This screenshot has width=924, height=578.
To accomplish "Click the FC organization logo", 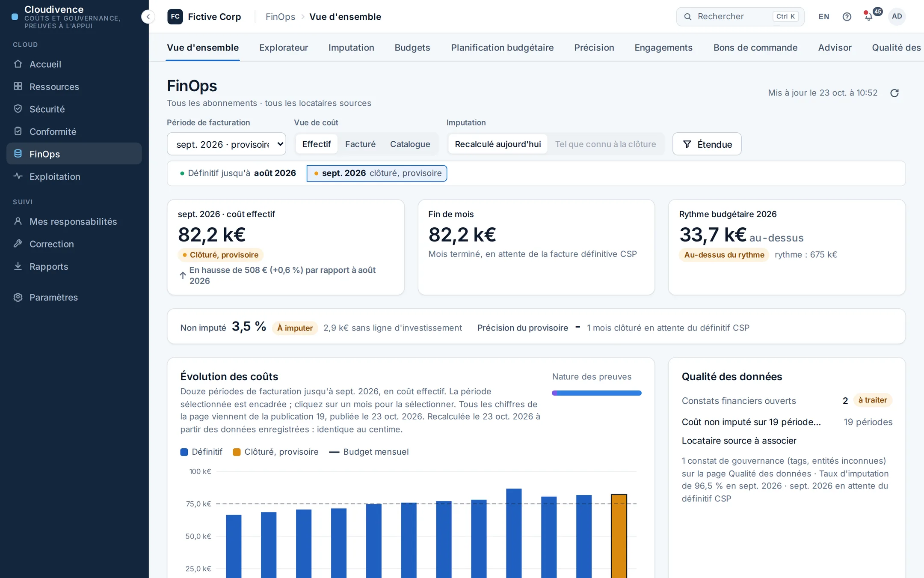I will tap(175, 17).
